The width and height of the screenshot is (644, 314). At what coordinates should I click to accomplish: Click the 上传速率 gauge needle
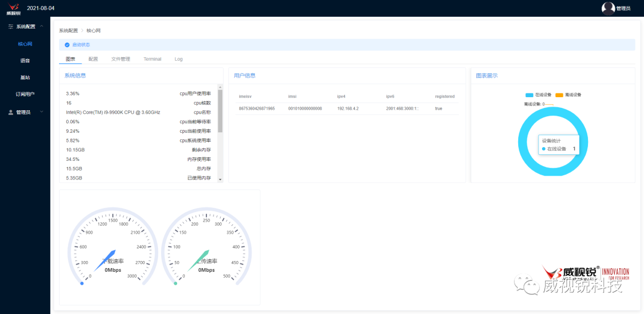[x=197, y=261]
